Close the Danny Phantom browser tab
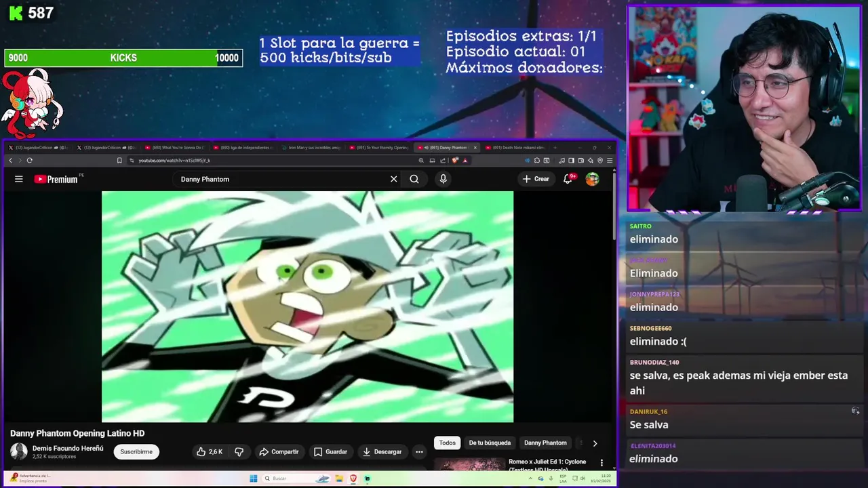The image size is (868, 488). 475,147
